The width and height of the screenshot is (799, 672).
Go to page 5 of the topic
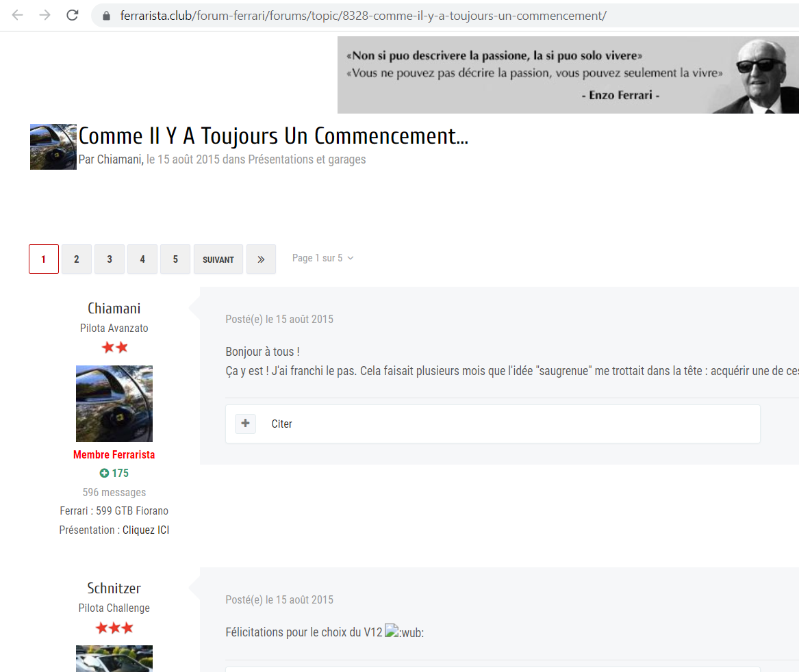coord(175,259)
